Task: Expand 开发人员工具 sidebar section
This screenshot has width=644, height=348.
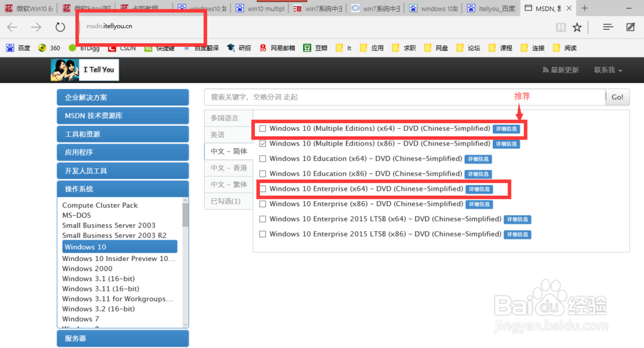Action: [123, 171]
